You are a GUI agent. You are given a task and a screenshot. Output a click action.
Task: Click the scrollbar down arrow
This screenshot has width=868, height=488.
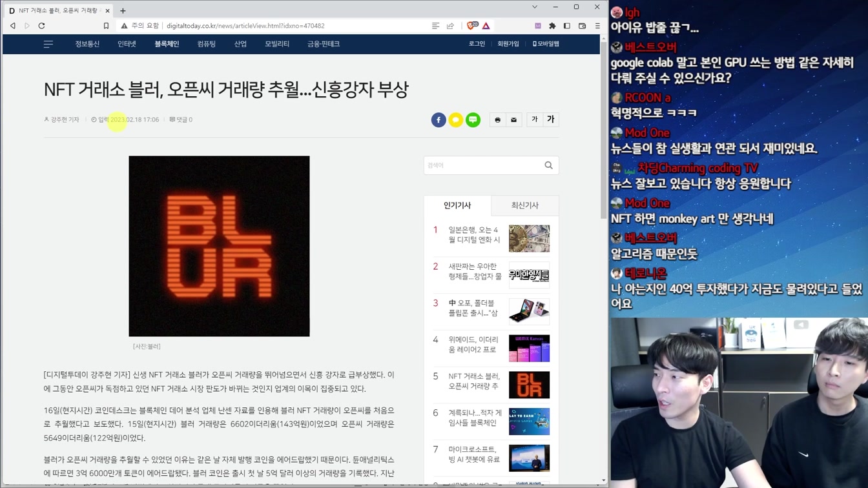click(604, 481)
